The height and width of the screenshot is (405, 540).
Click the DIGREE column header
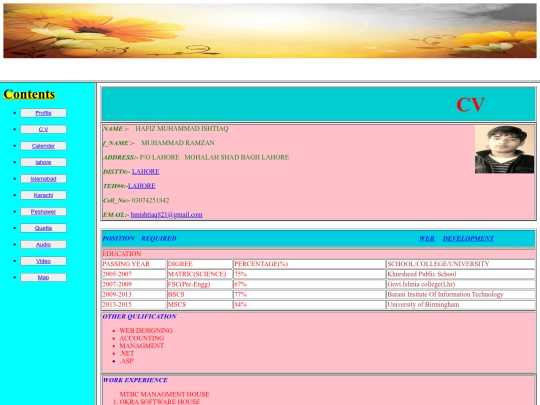point(199,264)
